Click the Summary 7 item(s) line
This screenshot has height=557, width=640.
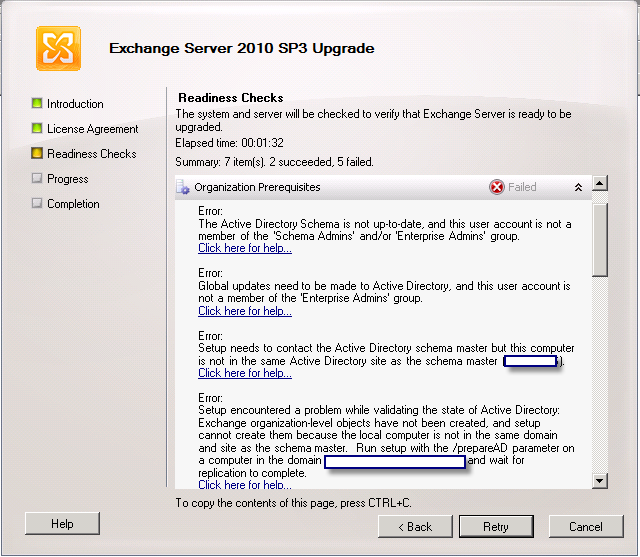tap(274, 162)
